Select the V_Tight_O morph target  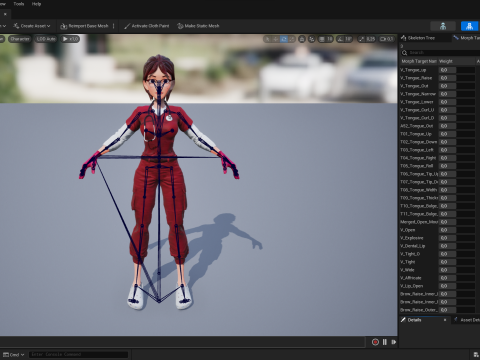pos(410,254)
